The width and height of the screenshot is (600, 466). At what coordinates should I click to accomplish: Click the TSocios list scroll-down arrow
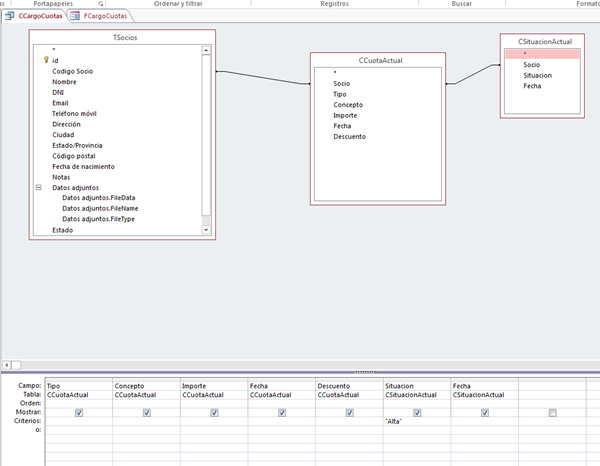coord(207,230)
